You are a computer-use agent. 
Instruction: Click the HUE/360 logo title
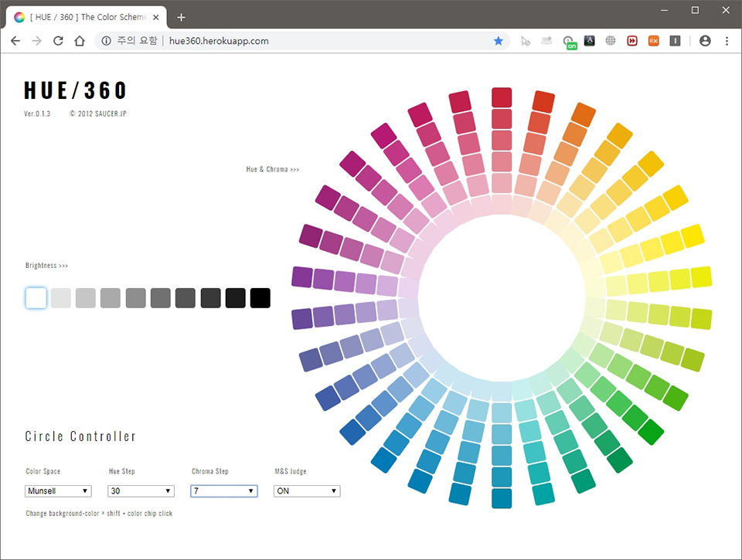point(75,90)
